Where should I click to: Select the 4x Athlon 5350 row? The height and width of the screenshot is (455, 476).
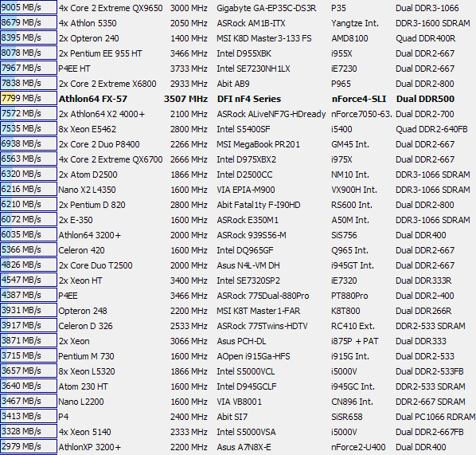[238, 23]
